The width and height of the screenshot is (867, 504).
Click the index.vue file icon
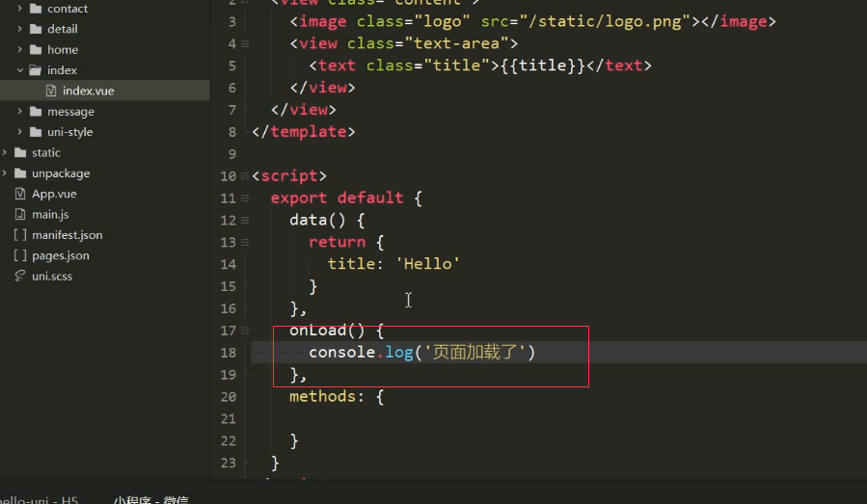pos(51,91)
